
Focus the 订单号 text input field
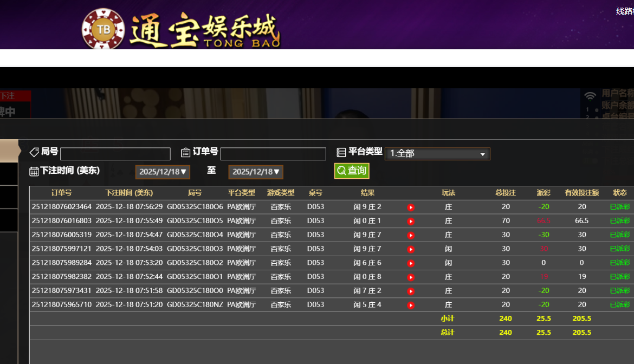point(273,154)
